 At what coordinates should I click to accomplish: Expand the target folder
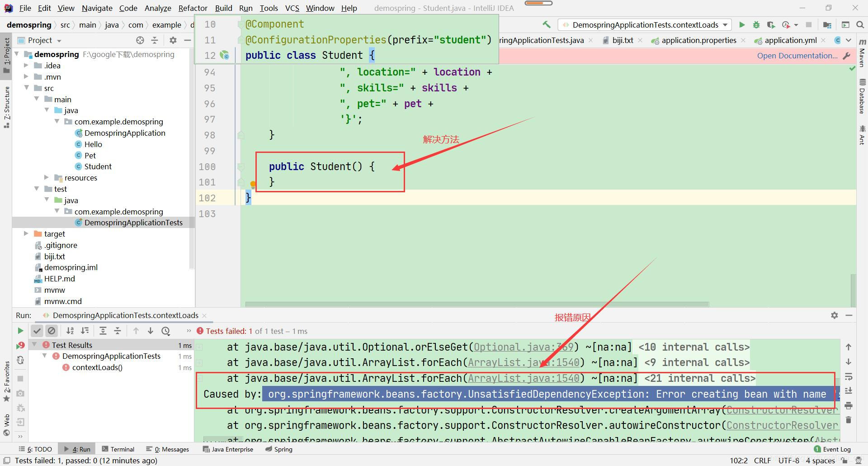tap(26, 233)
